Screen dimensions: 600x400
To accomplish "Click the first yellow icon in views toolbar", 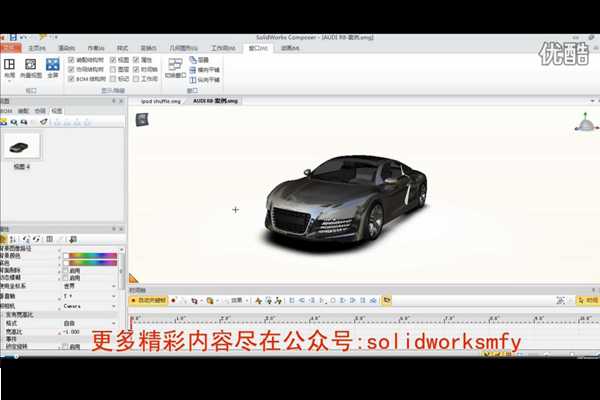I will coord(3,122).
